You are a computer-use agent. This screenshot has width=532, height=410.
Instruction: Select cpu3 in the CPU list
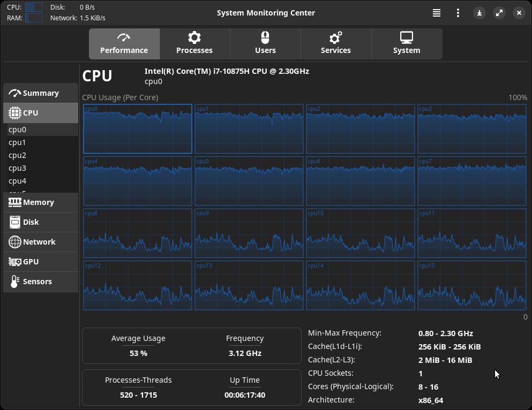click(17, 168)
